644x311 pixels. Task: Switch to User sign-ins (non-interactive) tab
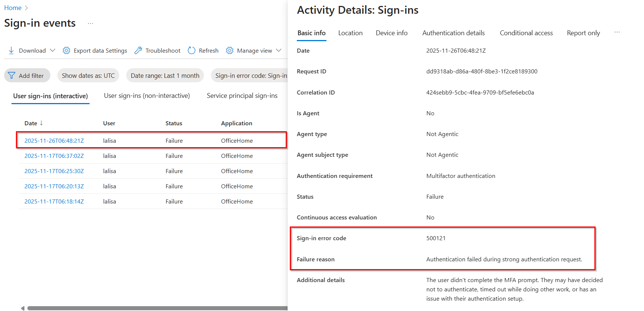pos(147,95)
